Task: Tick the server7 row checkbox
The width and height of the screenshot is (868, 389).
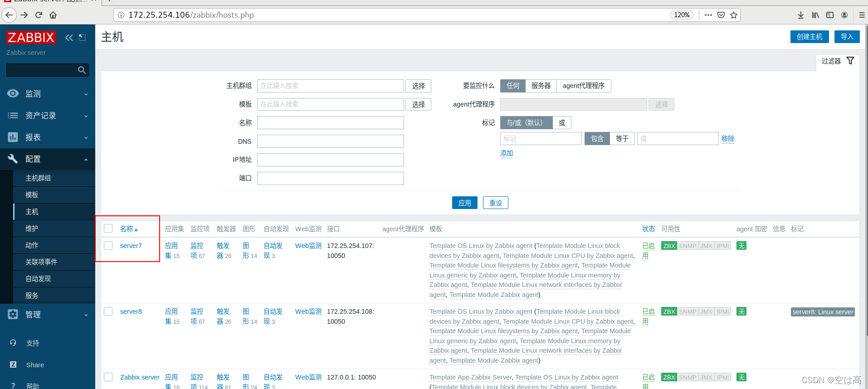Action: pyautogui.click(x=108, y=245)
